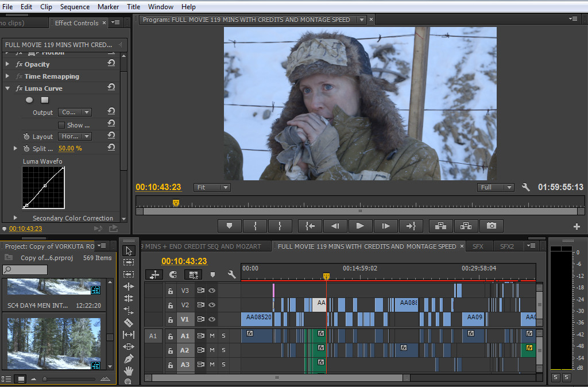
Task: Select the Pen tool
Action: [x=129, y=359]
